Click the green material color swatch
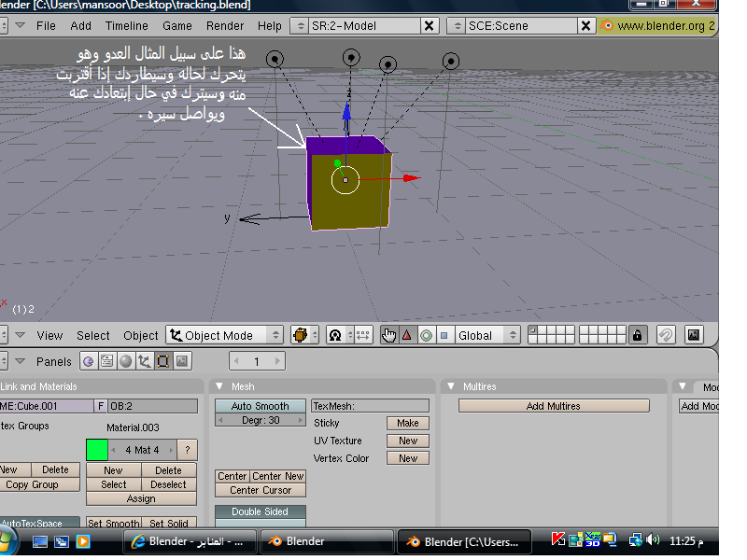The width and height of the screenshot is (747, 560). (x=97, y=450)
